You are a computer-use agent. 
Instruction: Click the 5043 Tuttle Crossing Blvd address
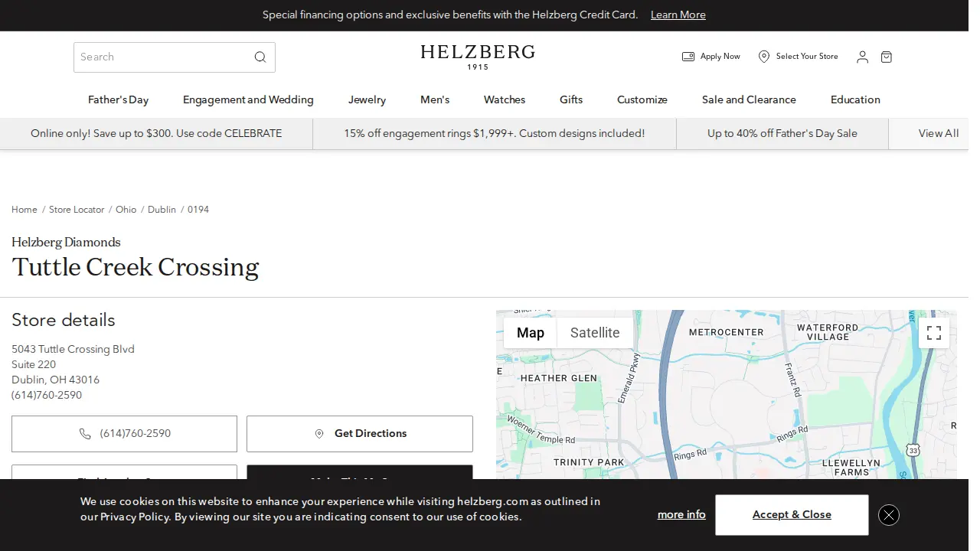pos(73,350)
